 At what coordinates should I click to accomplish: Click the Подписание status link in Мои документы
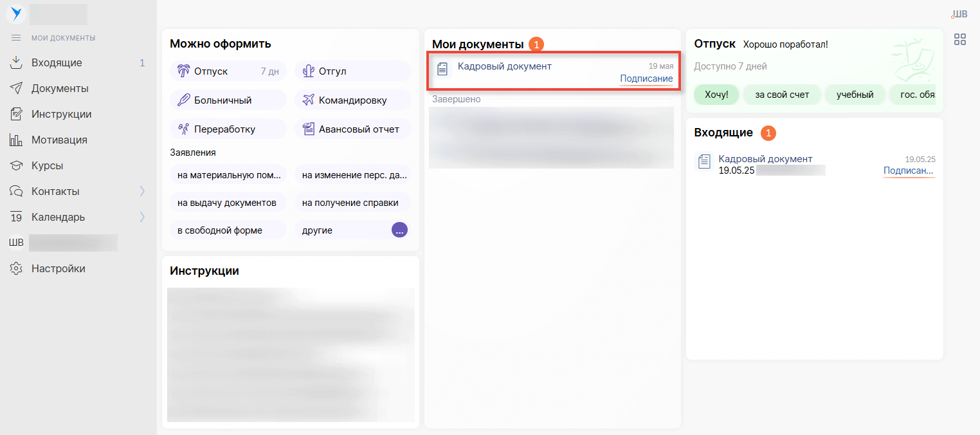tap(646, 79)
